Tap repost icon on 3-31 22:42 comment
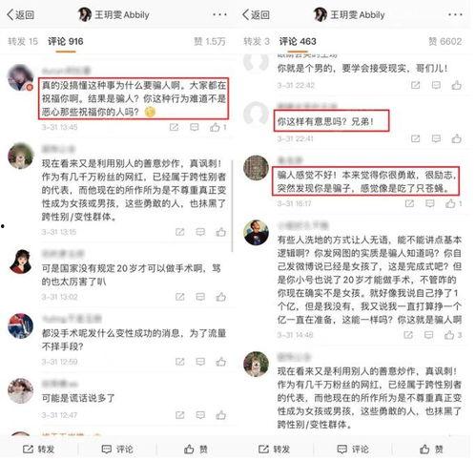476x461 pixels. click(416, 85)
